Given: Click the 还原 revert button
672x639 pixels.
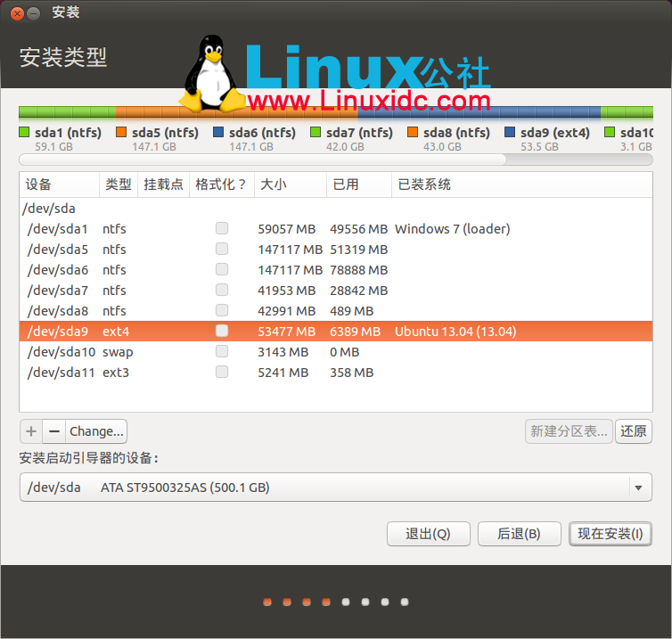Looking at the screenshot, I should [x=634, y=431].
